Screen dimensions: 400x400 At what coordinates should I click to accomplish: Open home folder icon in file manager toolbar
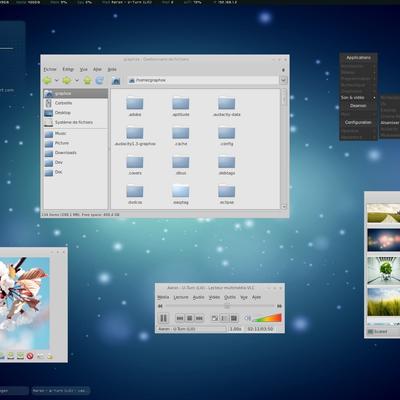click(116, 80)
